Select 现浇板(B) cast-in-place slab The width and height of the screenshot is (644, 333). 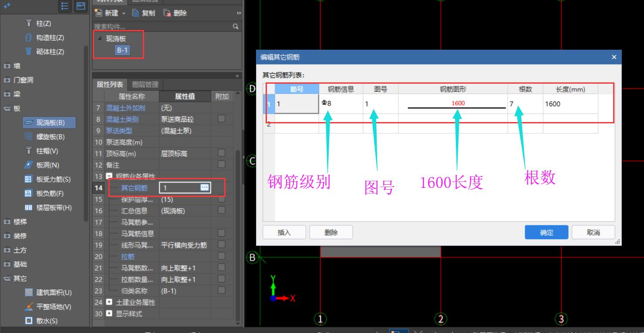click(49, 122)
